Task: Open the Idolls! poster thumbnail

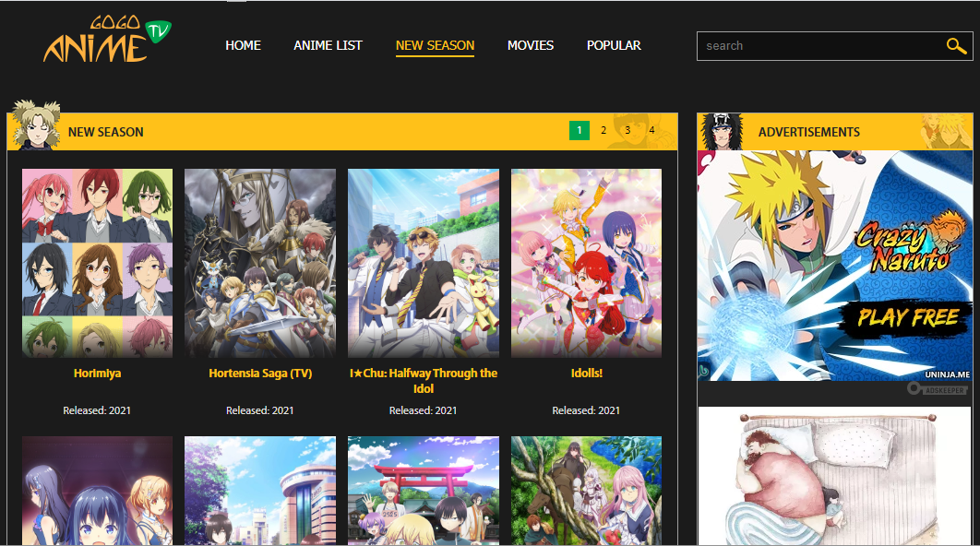Action: [x=586, y=263]
